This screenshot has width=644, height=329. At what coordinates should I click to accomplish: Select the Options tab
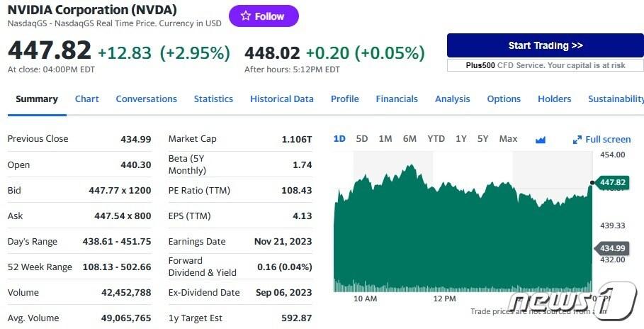(x=504, y=99)
